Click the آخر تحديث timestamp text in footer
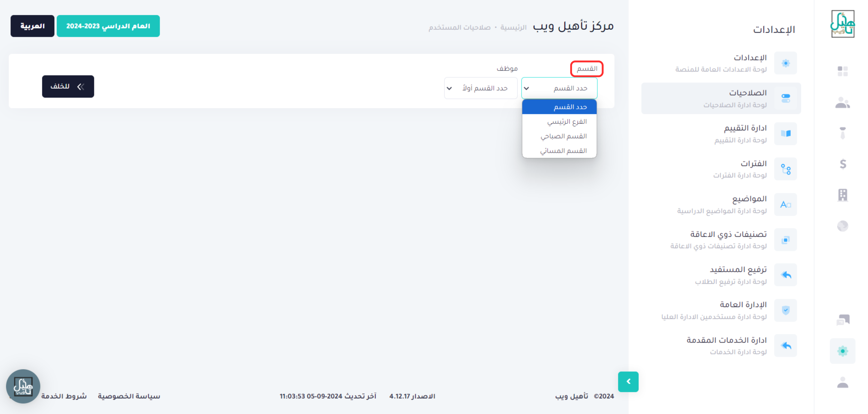The image size is (868, 414). (x=328, y=396)
